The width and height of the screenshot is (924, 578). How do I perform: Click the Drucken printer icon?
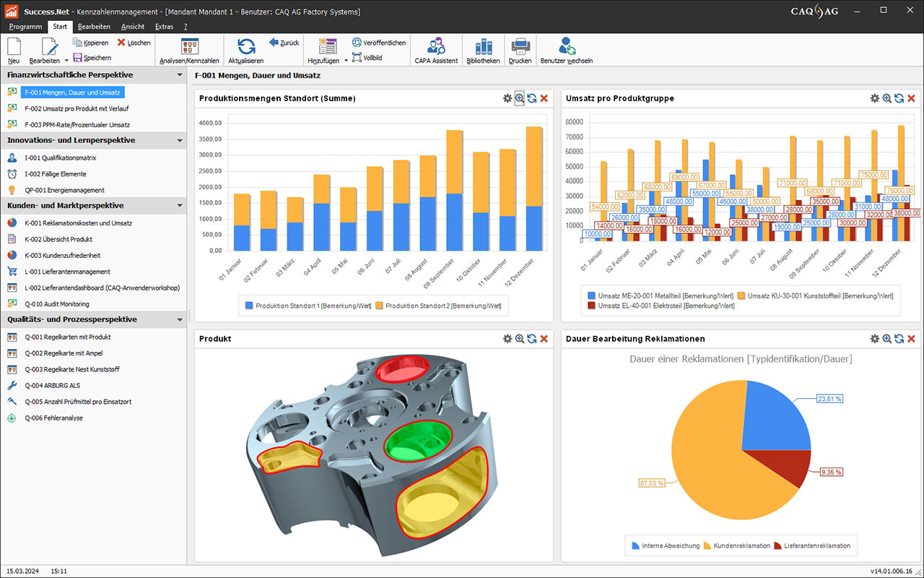(x=520, y=46)
